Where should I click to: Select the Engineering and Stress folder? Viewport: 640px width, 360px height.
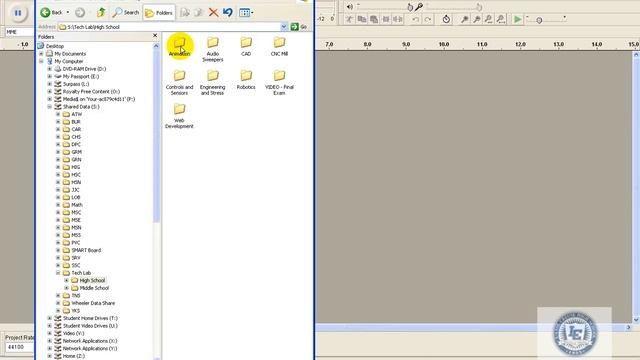[213, 82]
